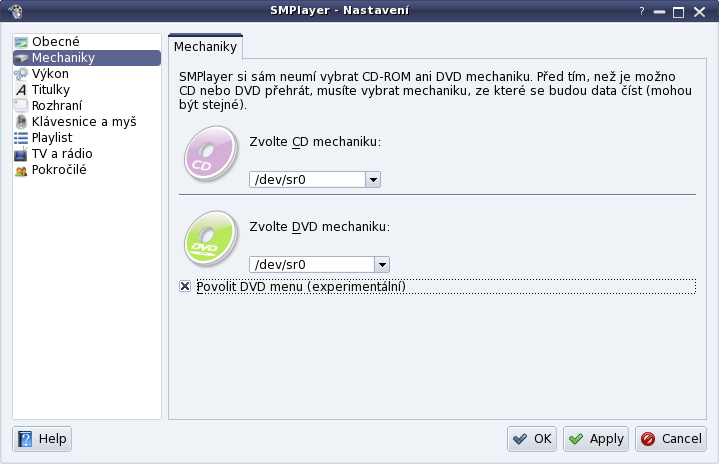
Task: Click the Titulky letter icon
Action: click(21, 90)
